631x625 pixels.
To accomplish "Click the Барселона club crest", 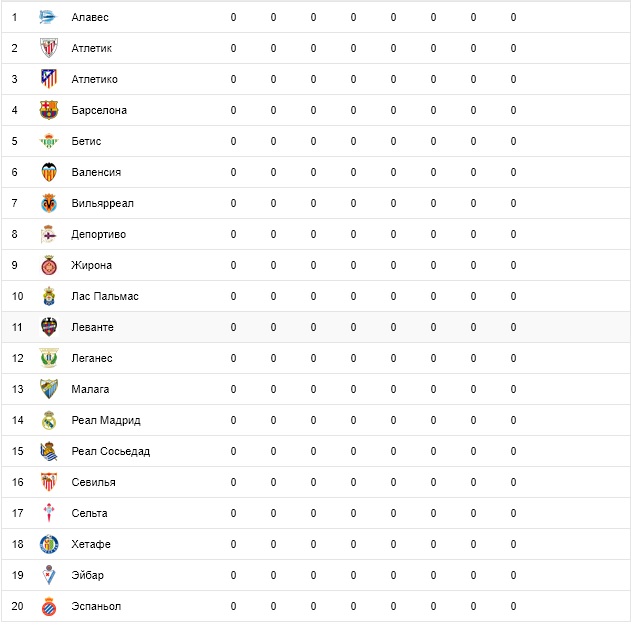I will point(48,110).
